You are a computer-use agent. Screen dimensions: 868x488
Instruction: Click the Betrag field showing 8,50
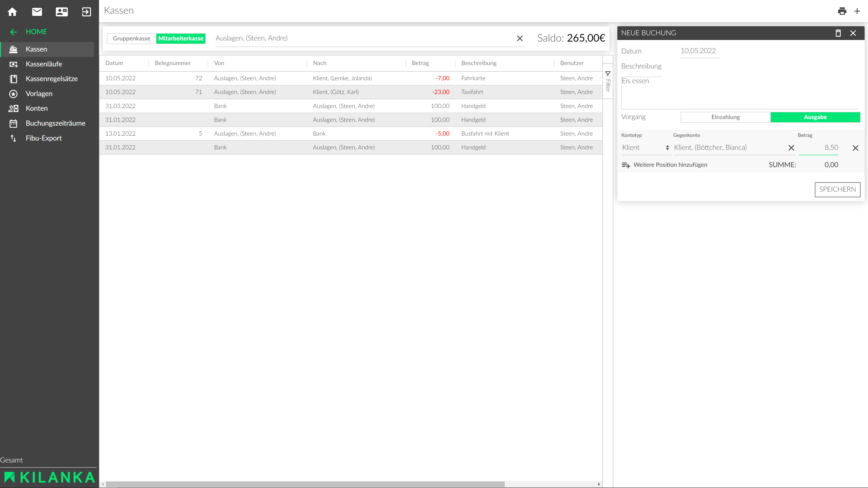(818, 148)
